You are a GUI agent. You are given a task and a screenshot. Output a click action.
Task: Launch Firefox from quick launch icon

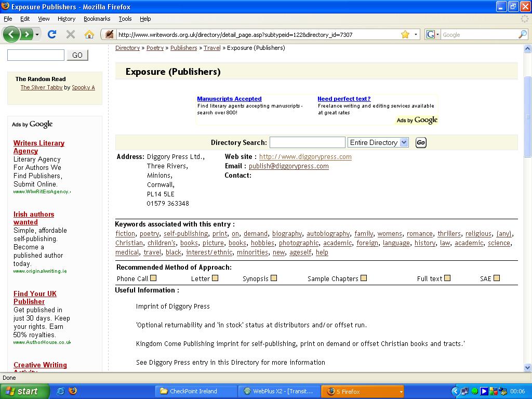(73, 391)
